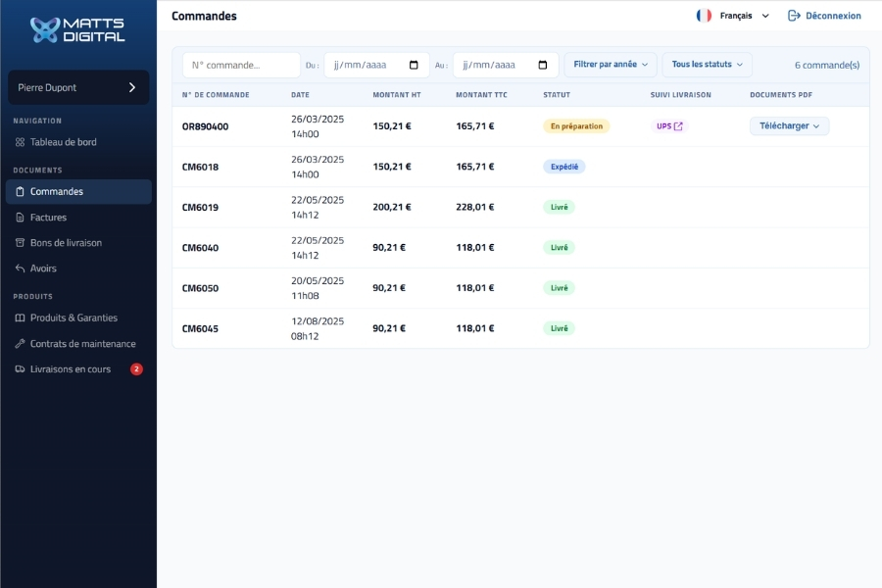The image size is (882, 588).
Task: Click the UPS tracking link
Action: pyautogui.click(x=669, y=126)
